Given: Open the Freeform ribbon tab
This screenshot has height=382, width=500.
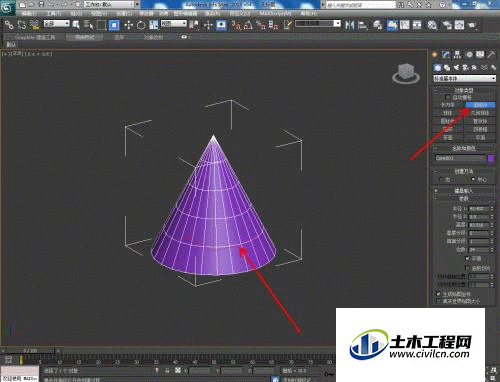Looking at the screenshot, I should pyautogui.click(x=84, y=37).
